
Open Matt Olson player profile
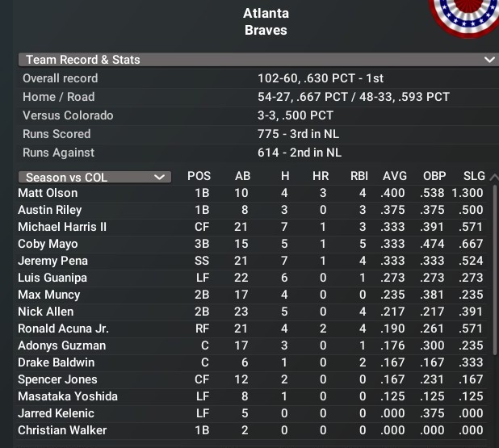tap(48, 193)
